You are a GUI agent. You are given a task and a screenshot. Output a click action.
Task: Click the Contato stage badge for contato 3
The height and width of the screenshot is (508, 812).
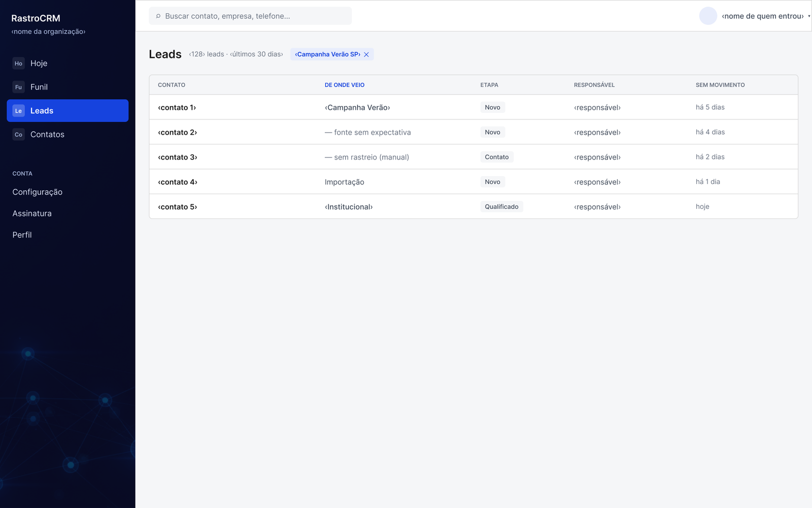tap(497, 157)
